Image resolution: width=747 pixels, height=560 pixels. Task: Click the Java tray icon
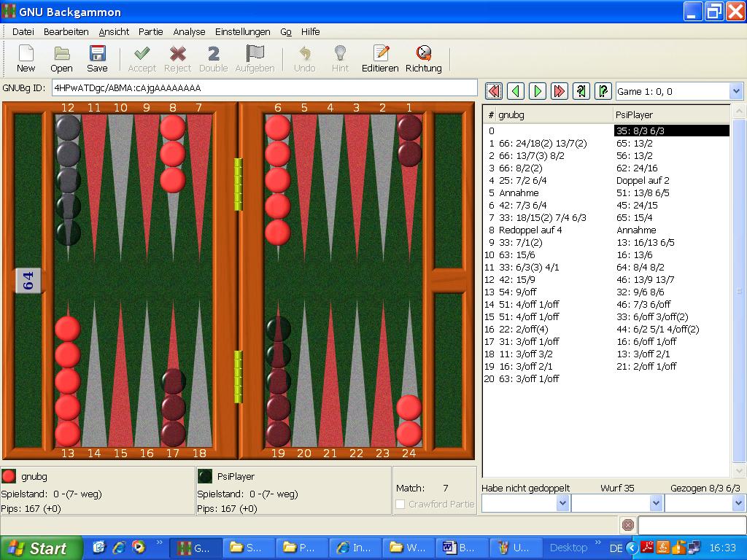pos(662,548)
